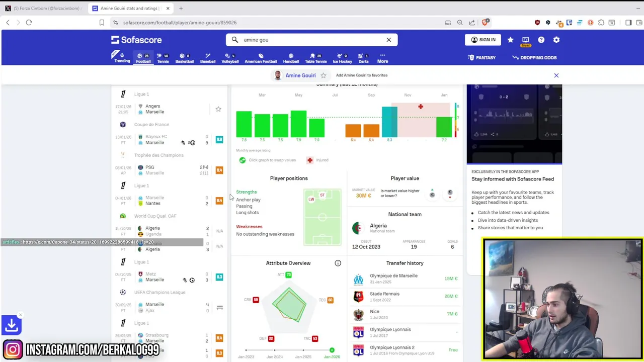Open the Nice transfer entry

pyautogui.click(x=405, y=314)
